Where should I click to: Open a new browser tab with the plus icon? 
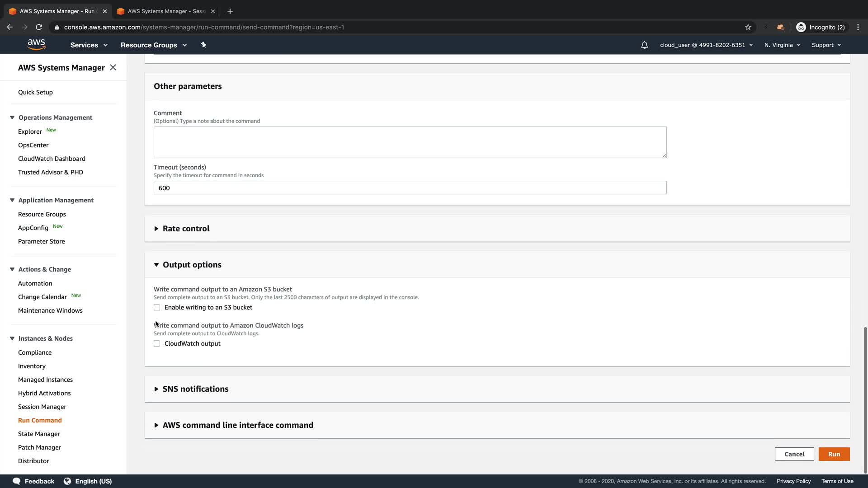230,11
